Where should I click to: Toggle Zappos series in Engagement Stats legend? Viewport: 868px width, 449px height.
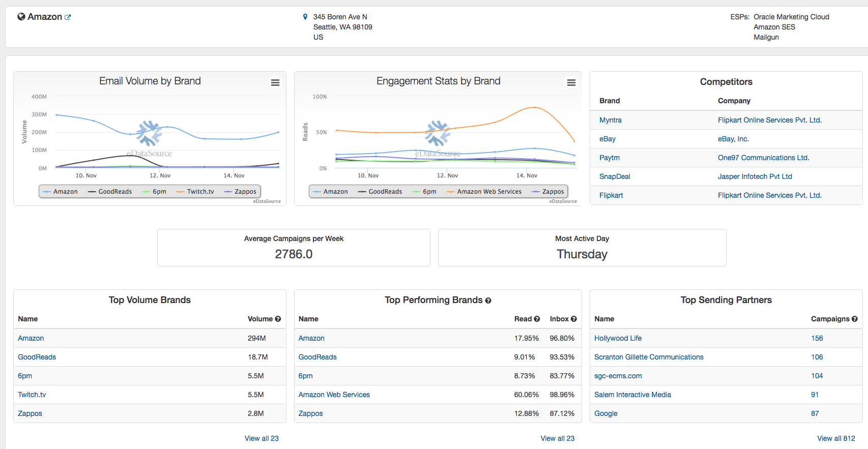(548, 192)
